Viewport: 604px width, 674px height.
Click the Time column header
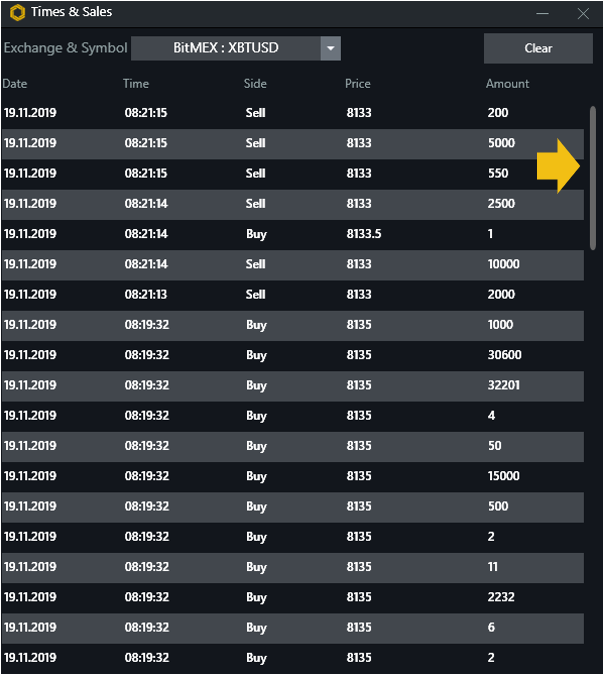[136, 83]
